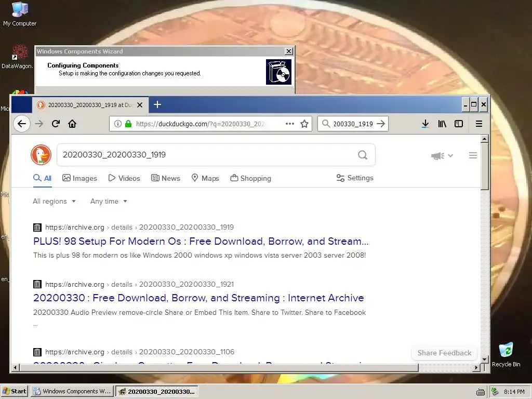Reload the current DuckDuckGo page

[56, 124]
